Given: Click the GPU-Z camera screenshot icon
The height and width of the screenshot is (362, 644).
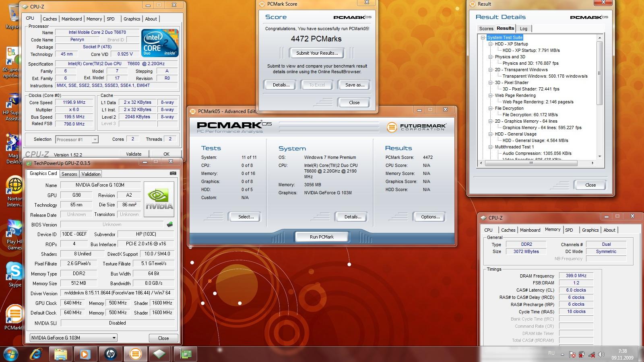Looking at the screenshot, I should coord(173,173).
